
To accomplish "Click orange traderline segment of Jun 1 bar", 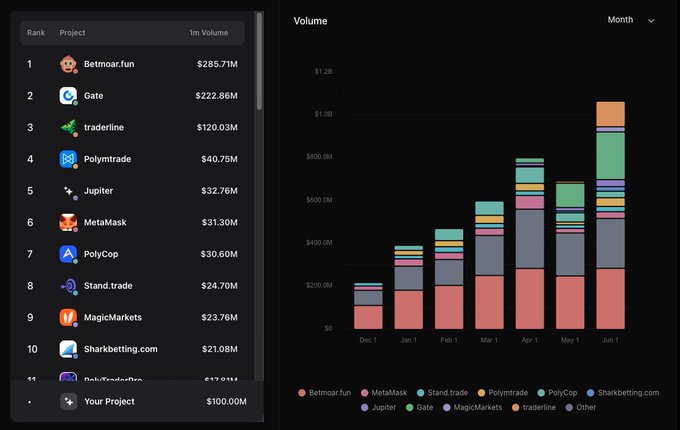I will pos(610,114).
